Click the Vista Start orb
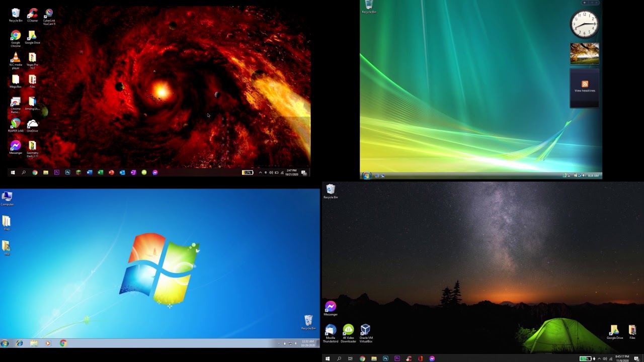This screenshot has height=362, width=644. point(366,175)
